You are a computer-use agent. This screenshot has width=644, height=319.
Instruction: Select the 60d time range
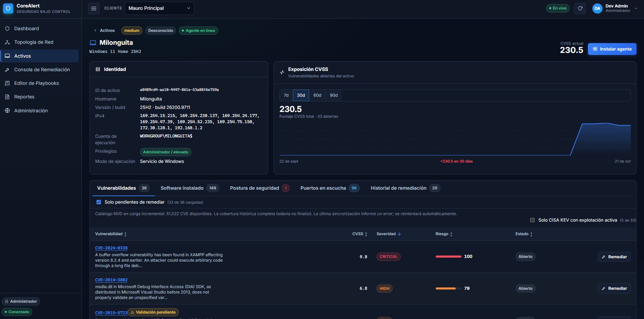pyautogui.click(x=317, y=95)
